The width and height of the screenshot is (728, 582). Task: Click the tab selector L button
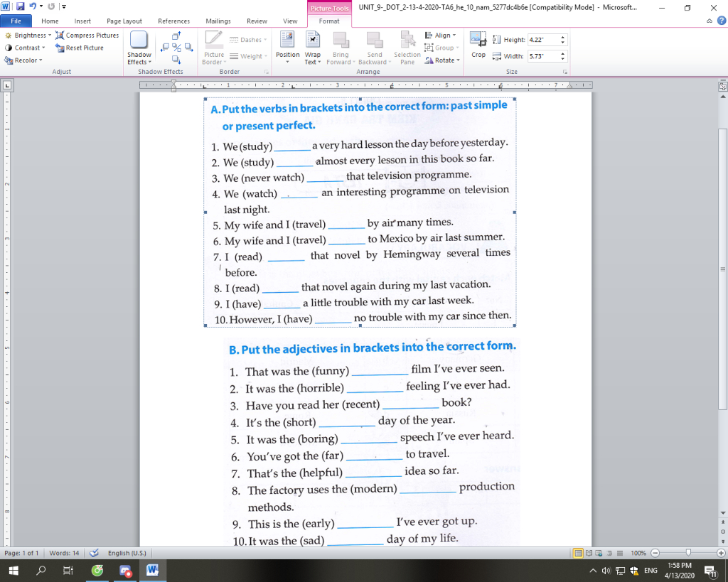pyautogui.click(x=7, y=85)
